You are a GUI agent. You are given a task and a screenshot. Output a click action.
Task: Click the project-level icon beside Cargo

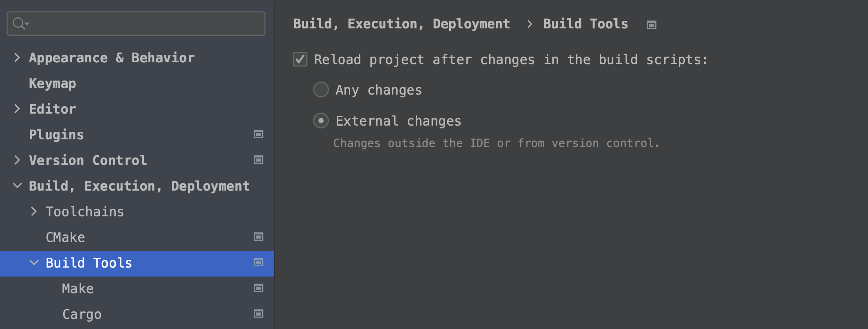pos(259,314)
